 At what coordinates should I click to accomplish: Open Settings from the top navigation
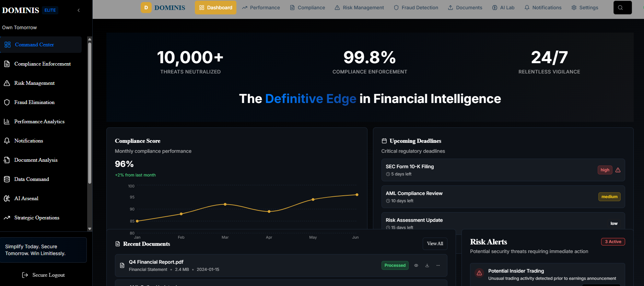[x=585, y=8]
